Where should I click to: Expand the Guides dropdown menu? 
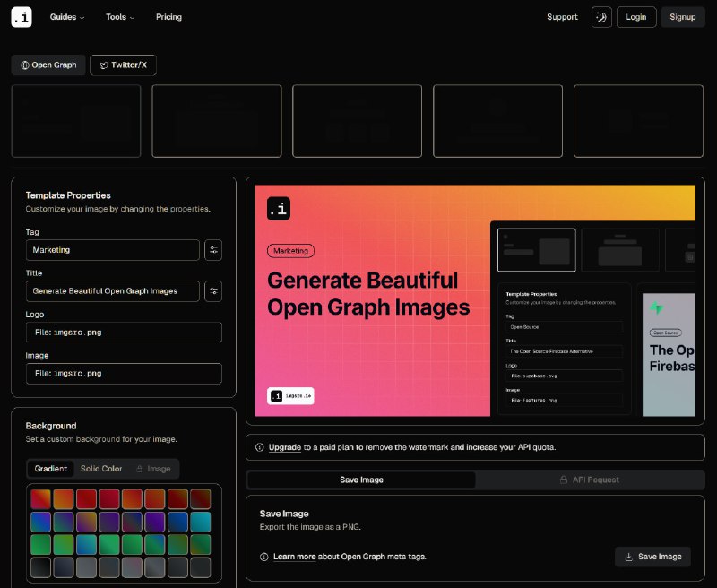click(x=67, y=17)
